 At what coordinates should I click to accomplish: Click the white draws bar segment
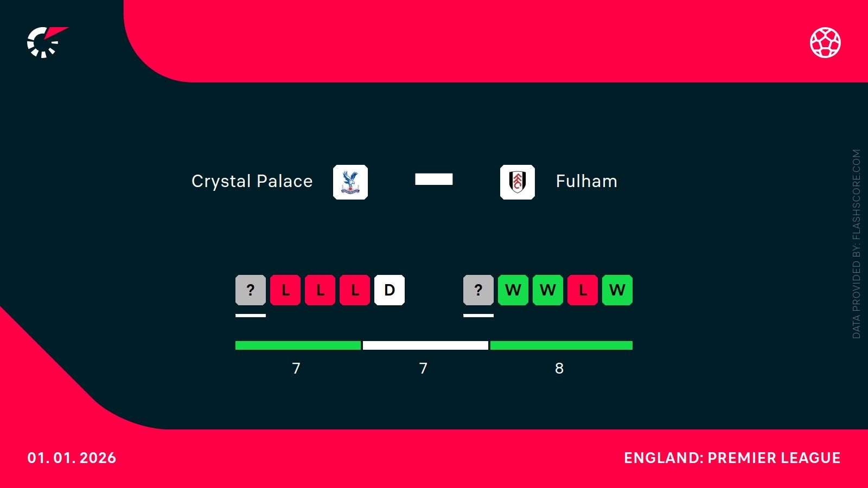tap(425, 345)
